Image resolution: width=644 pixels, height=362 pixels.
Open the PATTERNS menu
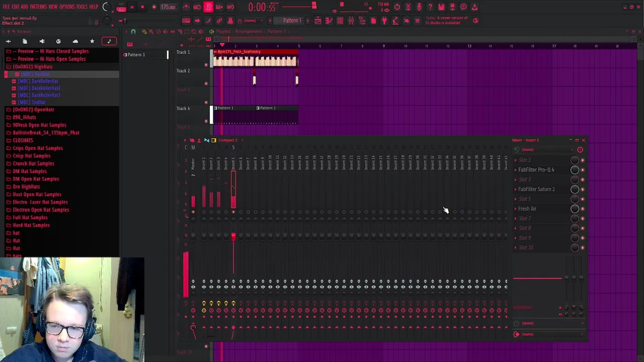[38, 7]
